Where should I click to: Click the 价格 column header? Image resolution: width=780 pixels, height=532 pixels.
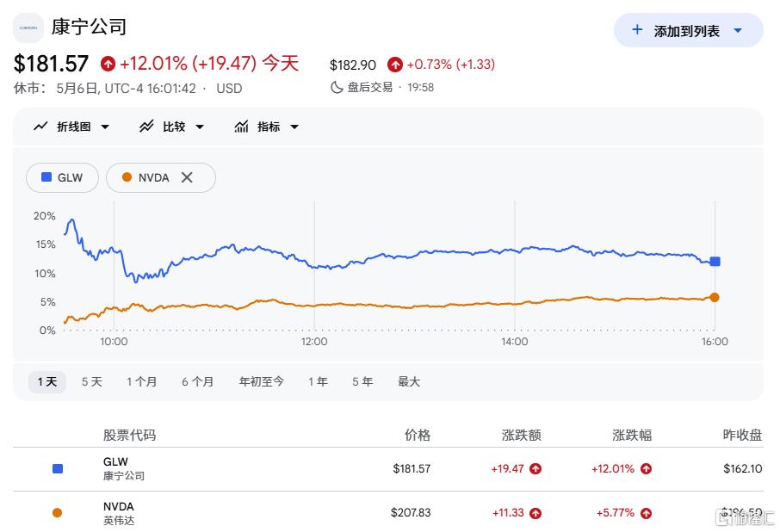coord(418,435)
